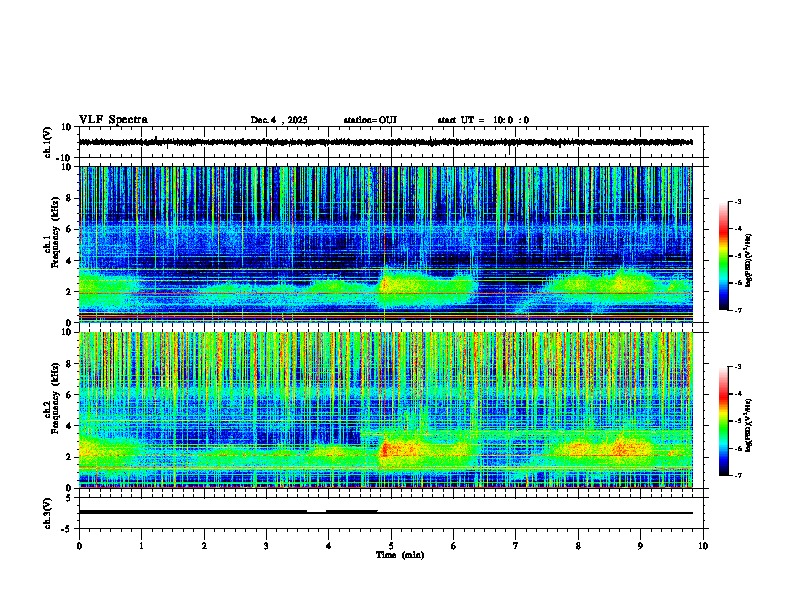Click the time axis tick label "6"
Screen dimensions: 792x612
click(x=453, y=546)
